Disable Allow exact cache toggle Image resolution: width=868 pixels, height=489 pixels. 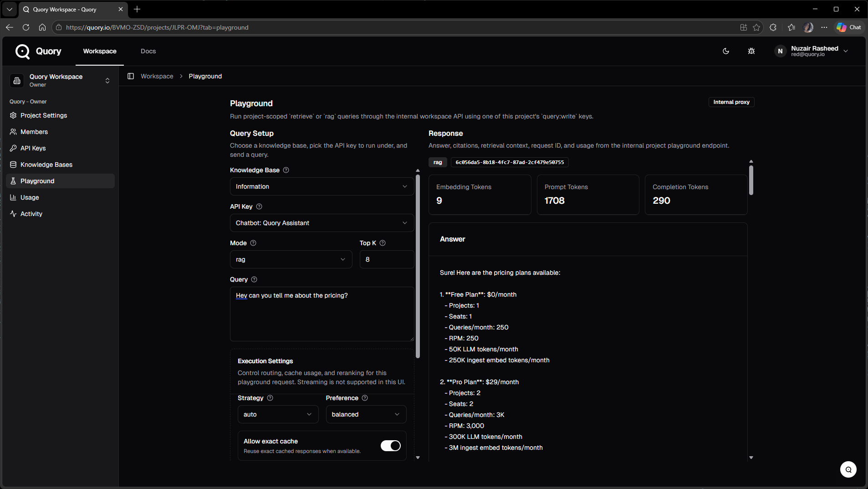pyautogui.click(x=391, y=446)
